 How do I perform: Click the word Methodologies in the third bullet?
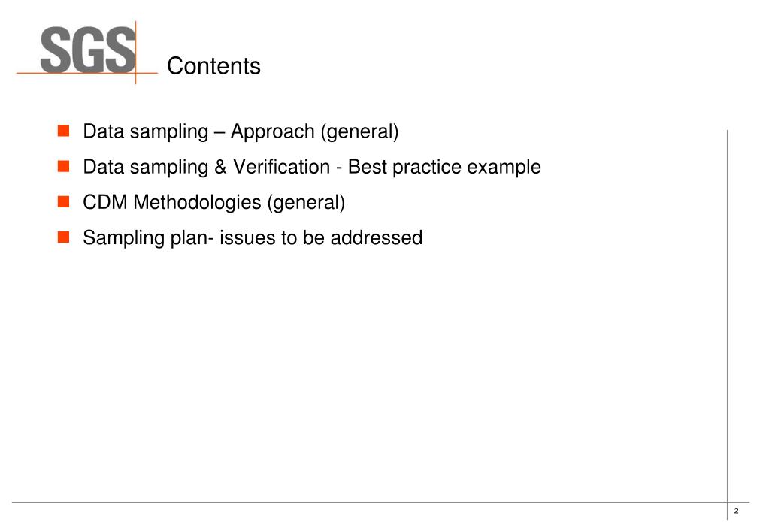pyautogui.click(x=197, y=202)
